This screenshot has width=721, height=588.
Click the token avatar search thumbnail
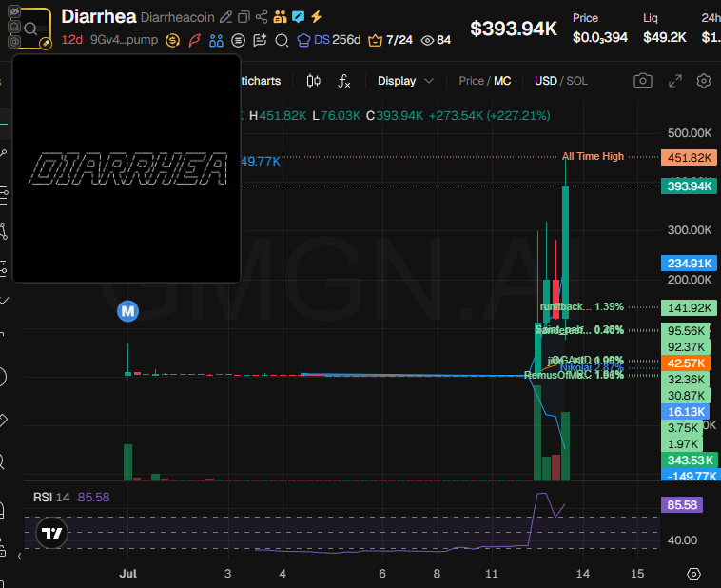pos(30,29)
